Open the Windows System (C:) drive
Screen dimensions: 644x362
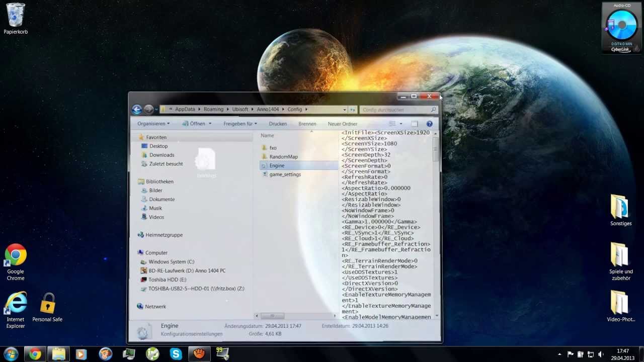pyautogui.click(x=171, y=262)
